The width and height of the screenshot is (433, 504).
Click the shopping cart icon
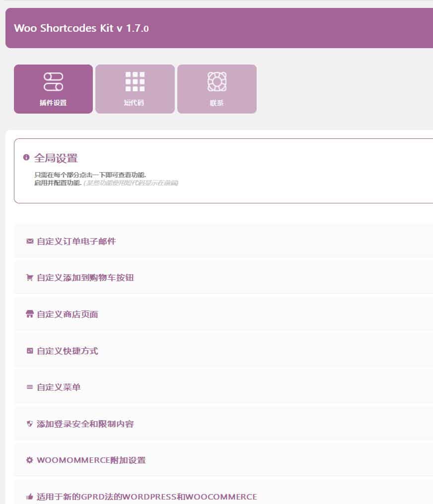[30, 277]
